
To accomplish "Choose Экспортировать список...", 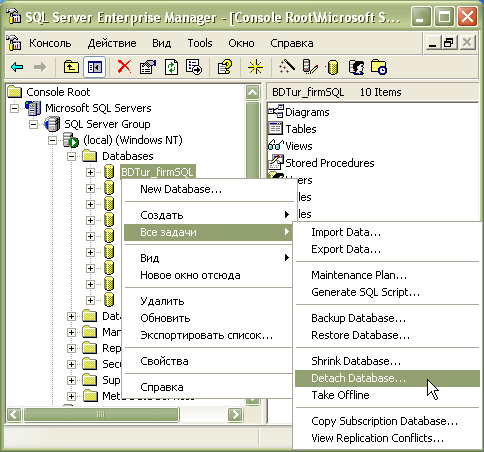I will click(208, 335).
